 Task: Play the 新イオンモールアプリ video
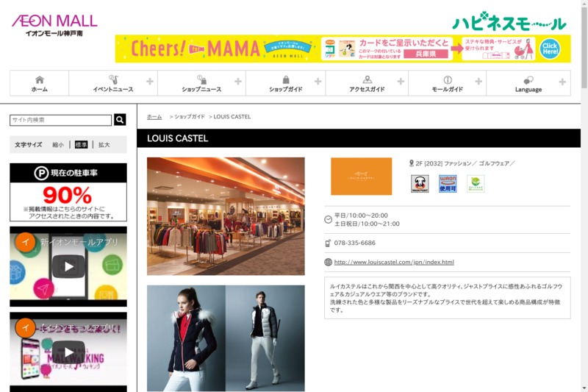68,266
